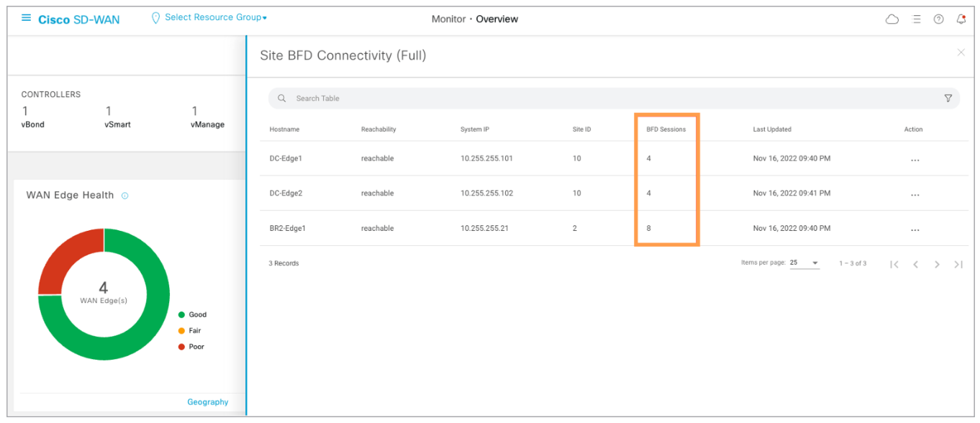
Task: Go to next page of table
Action: [x=937, y=264]
